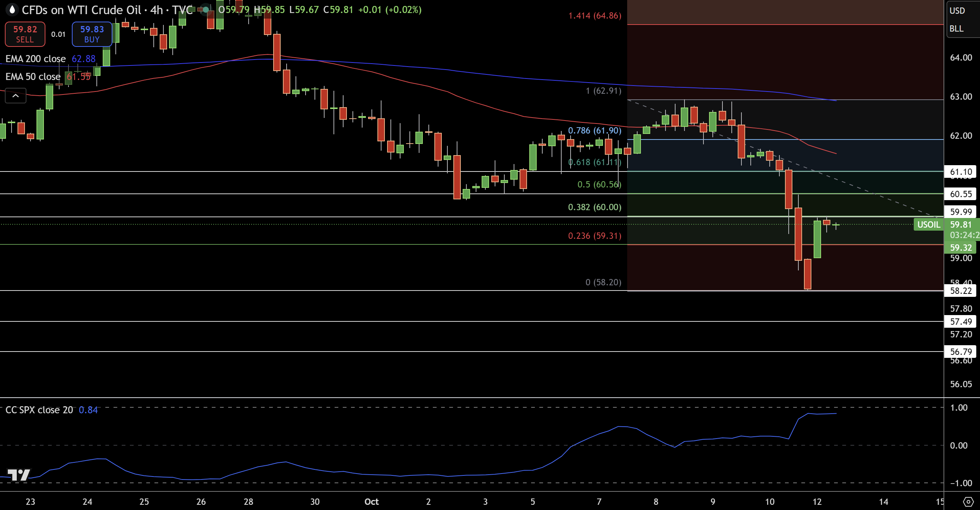Click the 61.10 price axis label
Image resolution: width=980 pixels, height=510 pixels.
pos(961,172)
